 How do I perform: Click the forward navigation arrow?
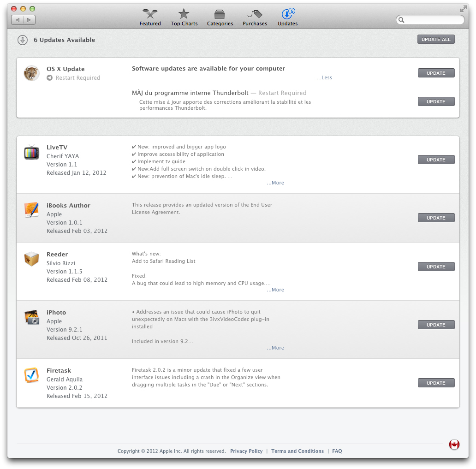(30, 20)
